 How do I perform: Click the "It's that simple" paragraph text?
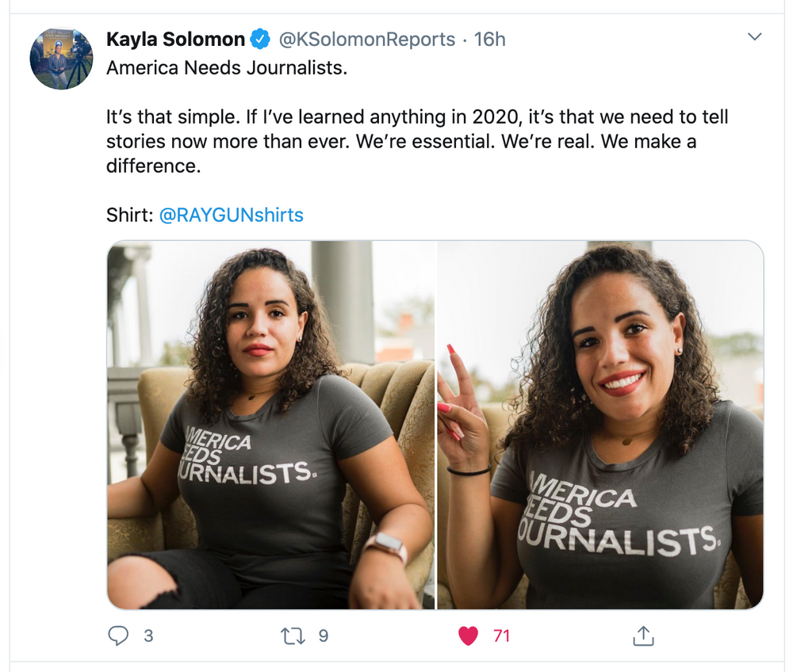(417, 142)
